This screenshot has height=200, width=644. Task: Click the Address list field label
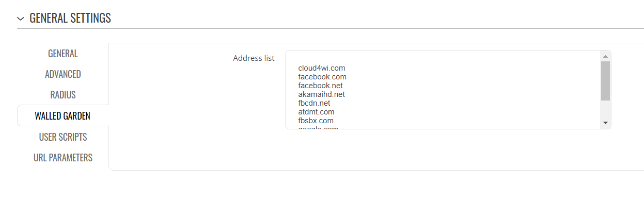[254, 58]
